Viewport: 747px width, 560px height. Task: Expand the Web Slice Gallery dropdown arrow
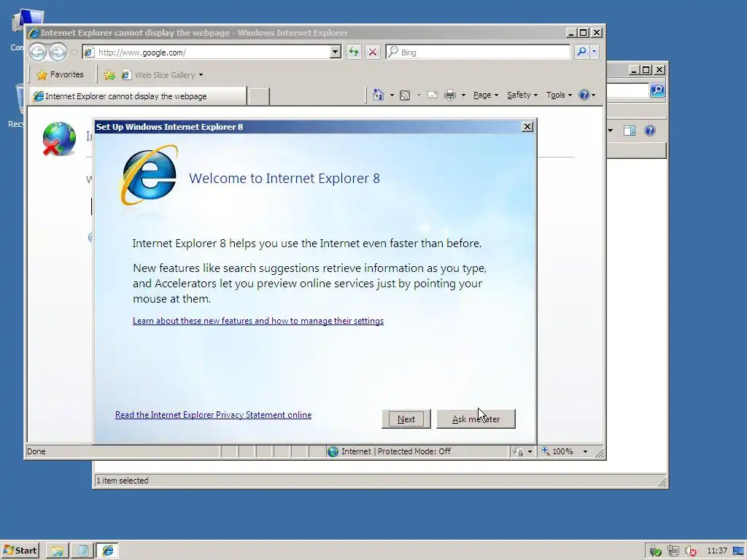(201, 75)
